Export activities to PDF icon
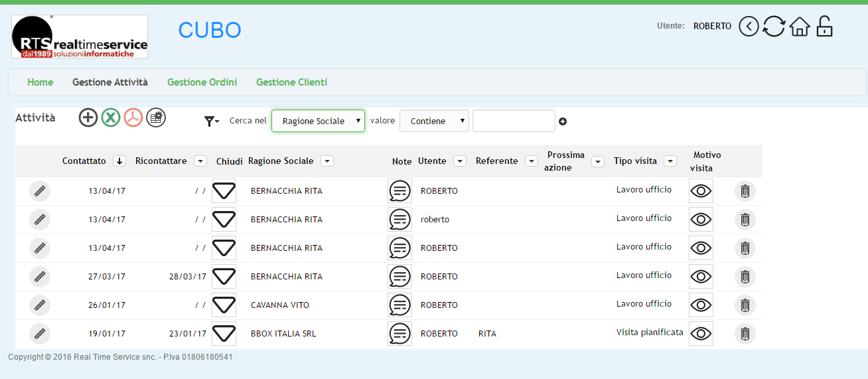Screen dimensions: 868x379 [133, 117]
